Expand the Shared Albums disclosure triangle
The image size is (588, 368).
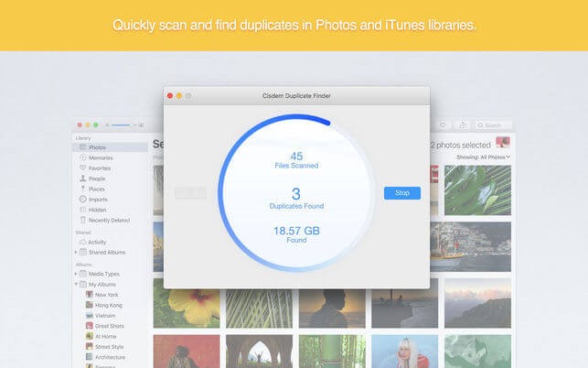(x=76, y=252)
